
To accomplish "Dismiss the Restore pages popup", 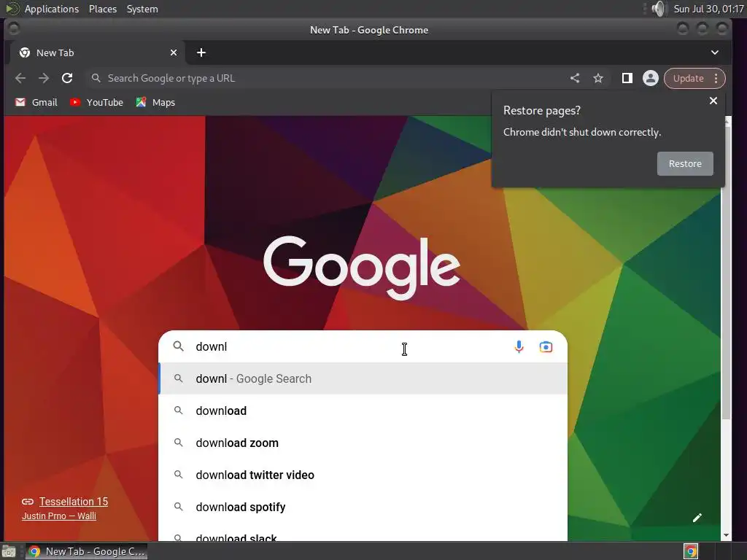I will coord(713,101).
